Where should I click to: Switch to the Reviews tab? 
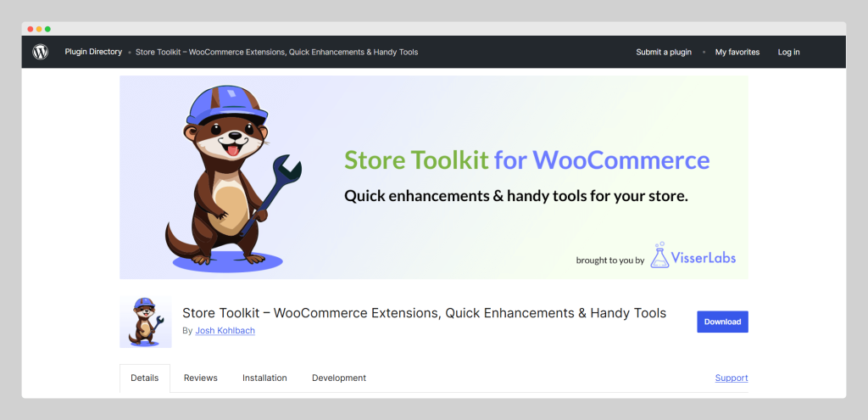pyautogui.click(x=201, y=378)
